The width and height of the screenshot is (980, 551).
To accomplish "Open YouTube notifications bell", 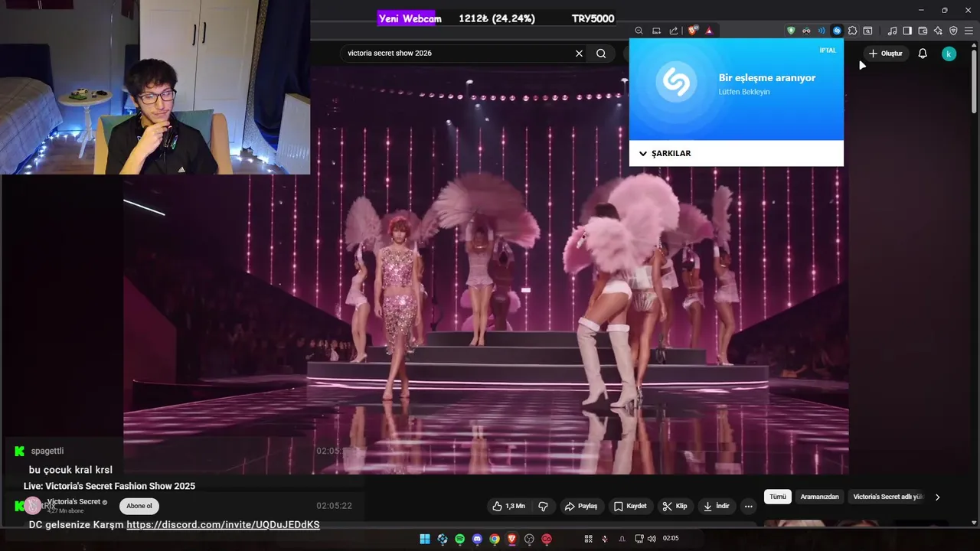I will point(923,54).
